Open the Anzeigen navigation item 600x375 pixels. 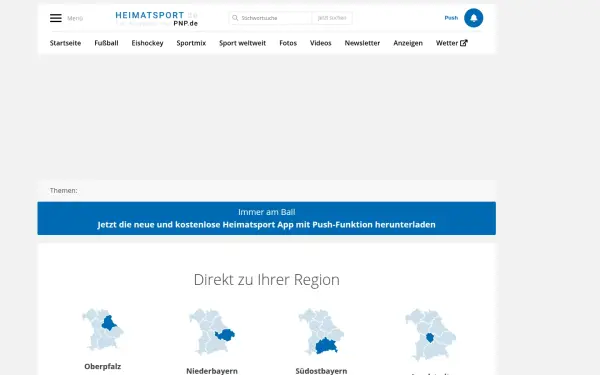(x=408, y=43)
